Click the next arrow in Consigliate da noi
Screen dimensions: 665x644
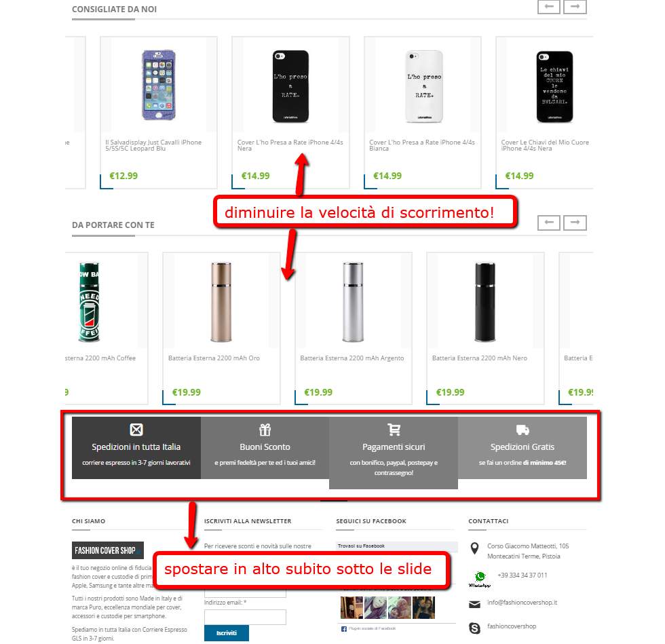[575, 7]
